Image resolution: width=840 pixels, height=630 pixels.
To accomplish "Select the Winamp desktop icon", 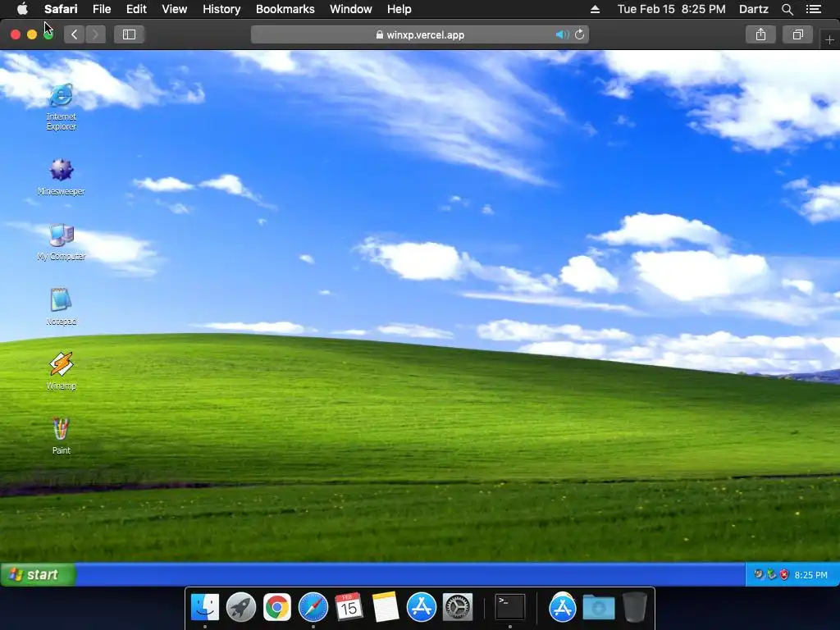I will click(x=61, y=372).
